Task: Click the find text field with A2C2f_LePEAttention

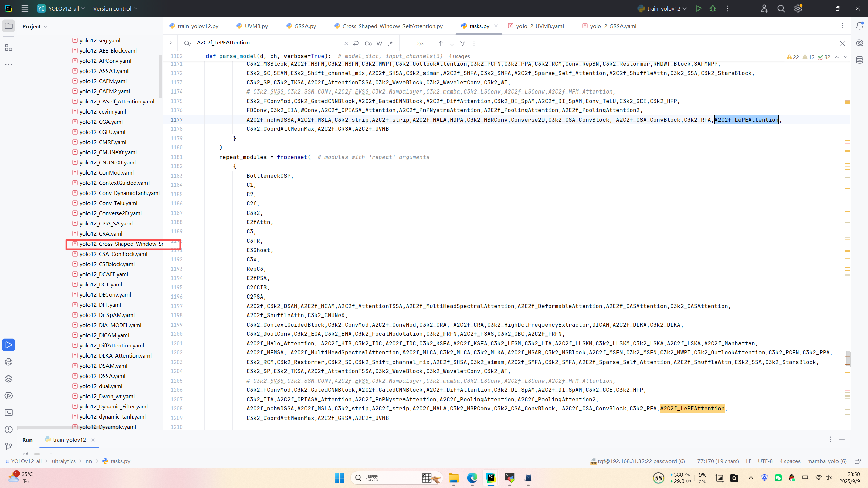Action: click(268, 43)
